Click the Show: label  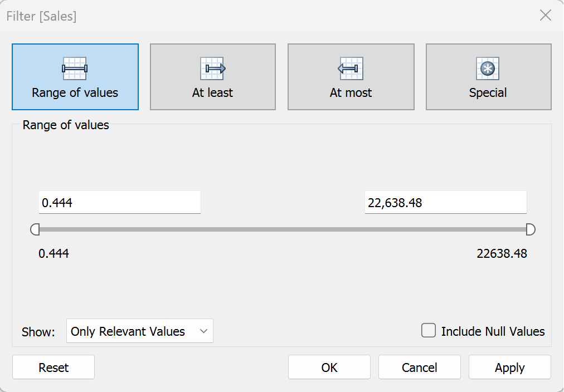click(38, 332)
